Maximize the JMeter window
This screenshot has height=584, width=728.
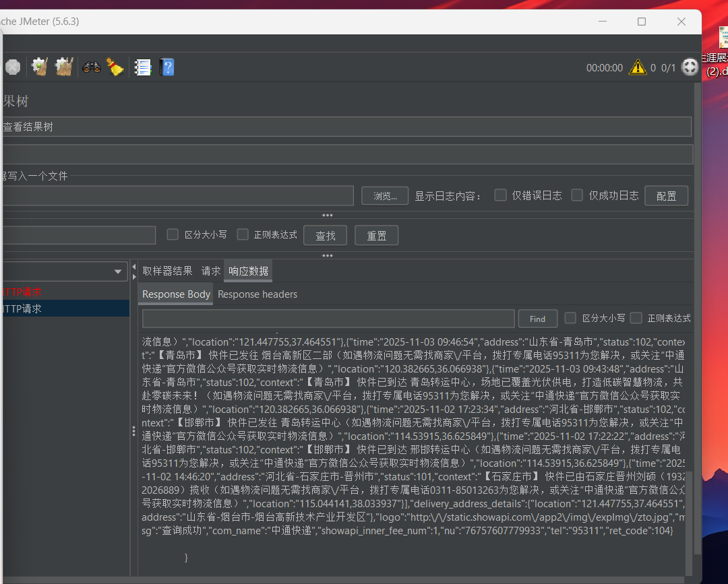tap(642, 22)
